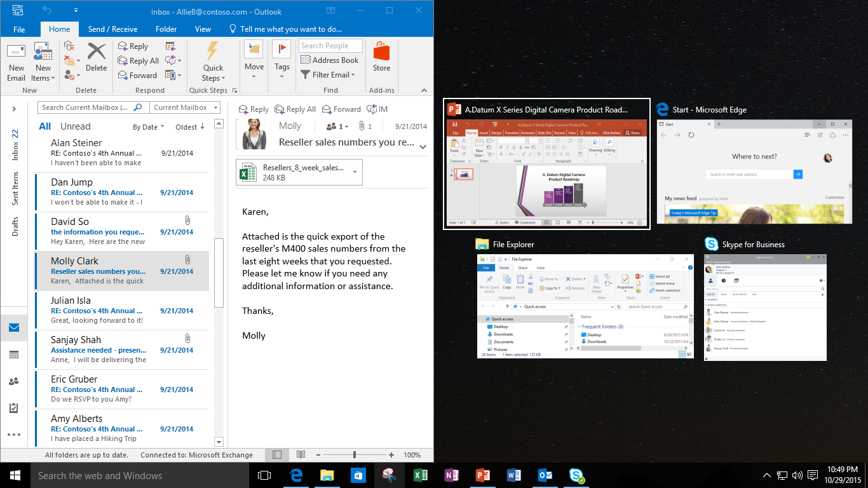Click the People navigation icon
Viewport: 868px width, 488px height.
[x=14, y=381]
